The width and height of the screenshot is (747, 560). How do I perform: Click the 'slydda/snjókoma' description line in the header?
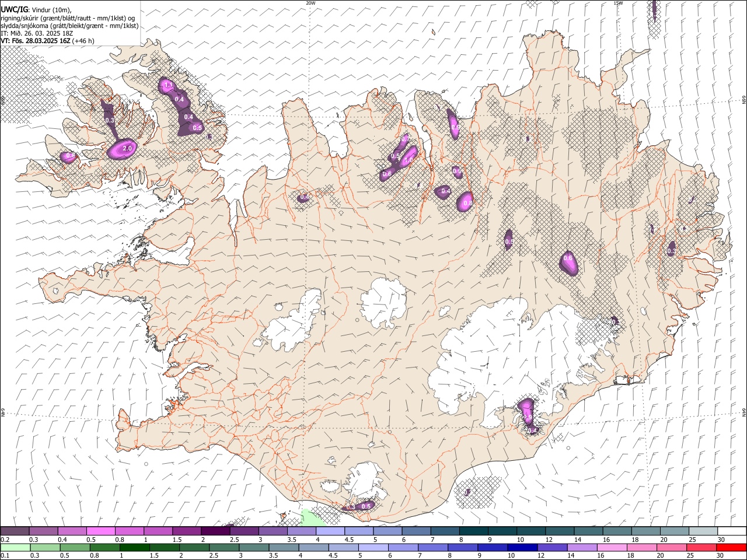[x=69, y=26]
